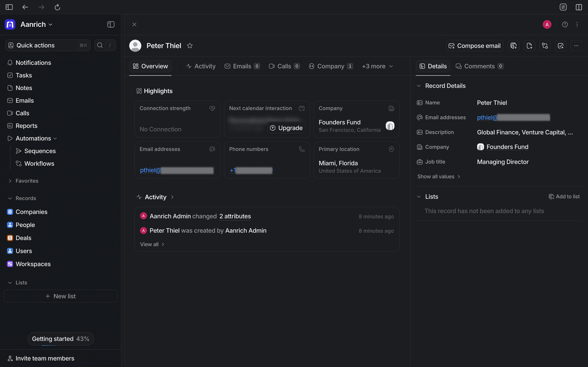
Task: Click the Quick actions field
Action: pyautogui.click(x=48, y=45)
